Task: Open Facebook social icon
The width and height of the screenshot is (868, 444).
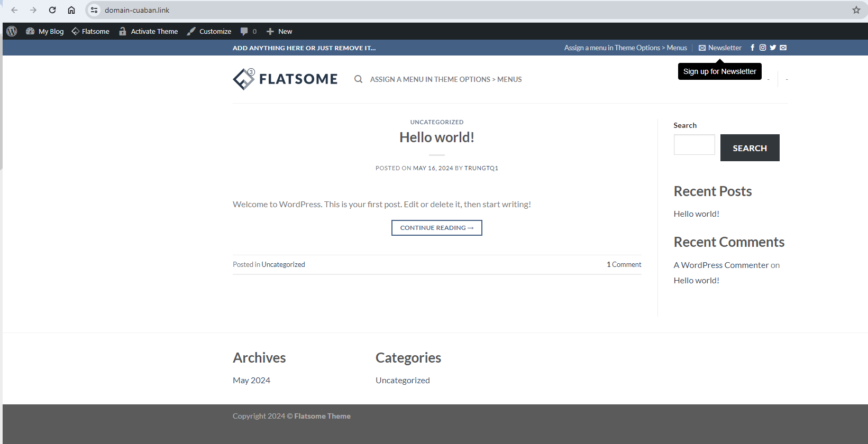Action: pos(753,48)
